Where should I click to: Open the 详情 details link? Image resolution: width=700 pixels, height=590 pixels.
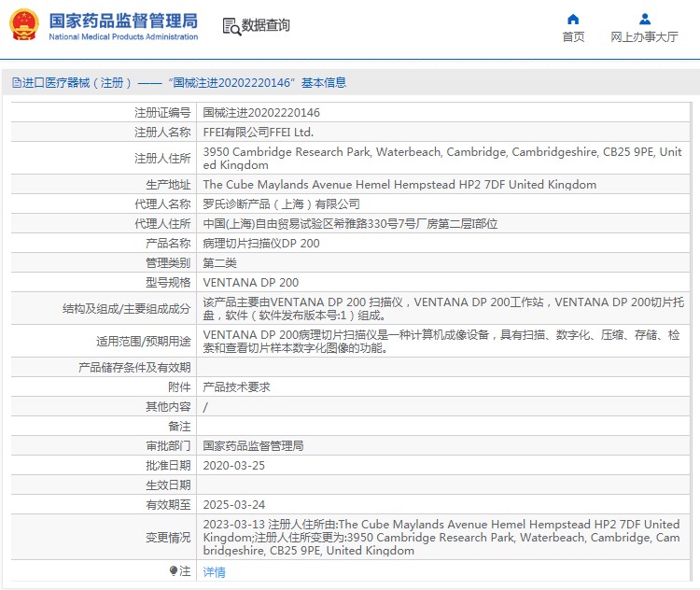point(215,571)
